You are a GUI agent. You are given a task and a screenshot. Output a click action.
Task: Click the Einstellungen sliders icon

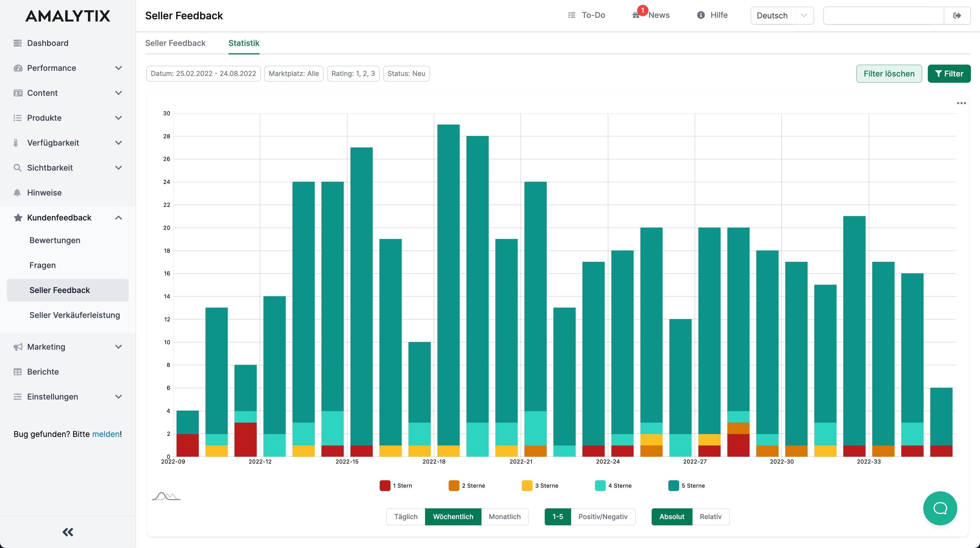coord(18,396)
